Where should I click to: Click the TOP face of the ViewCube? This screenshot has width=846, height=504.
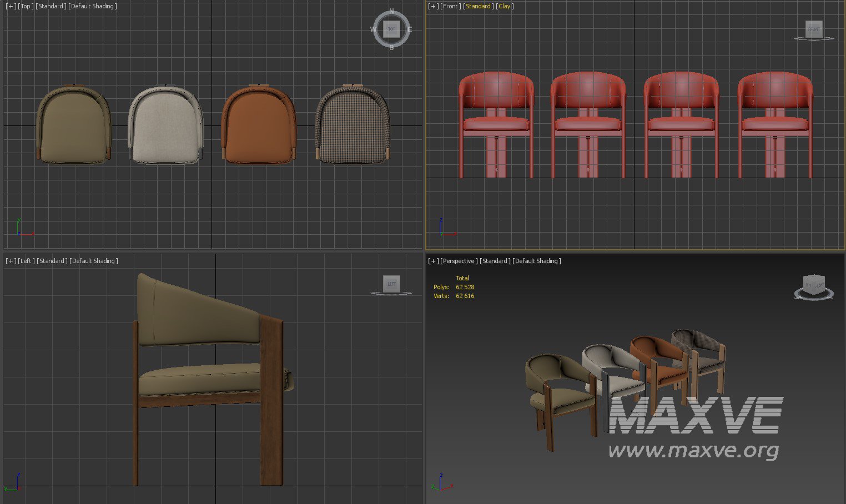pos(391,29)
